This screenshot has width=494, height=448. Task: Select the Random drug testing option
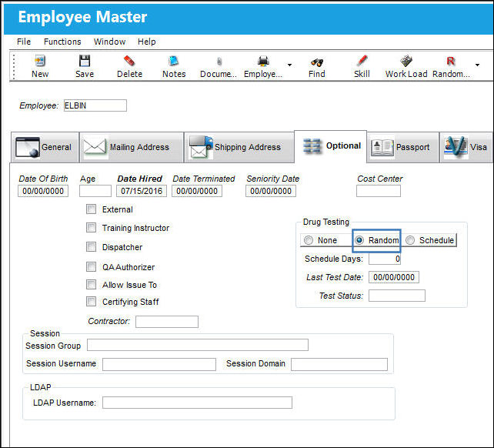359,240
